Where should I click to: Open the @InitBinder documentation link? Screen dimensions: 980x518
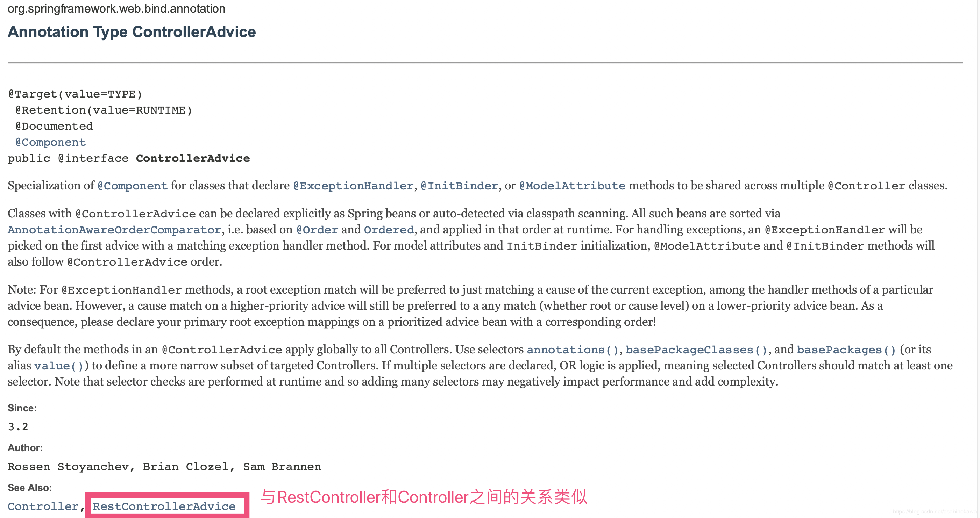[x=460, y=186]
